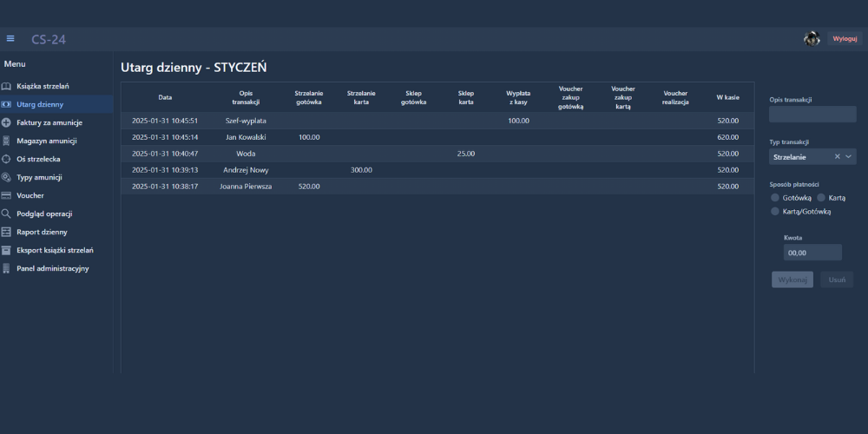Image resolution: width=868 pixels, height=434 pixels.
Task: Click the hamburger menu icon
Action: [10, 38]
